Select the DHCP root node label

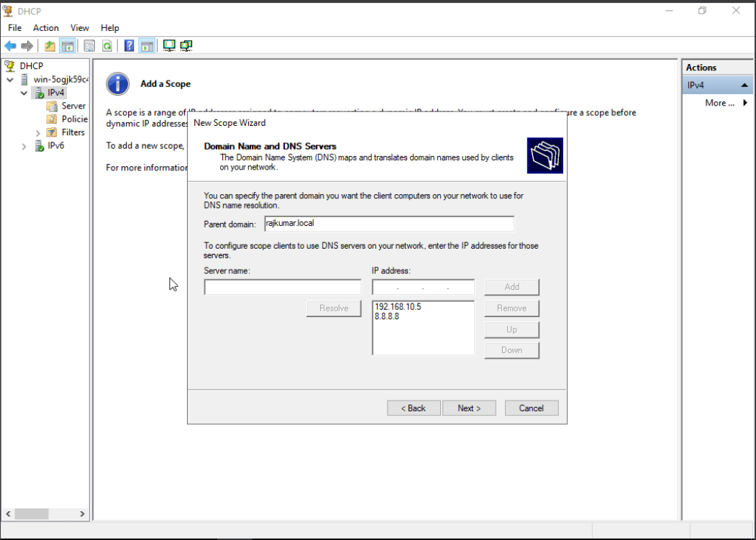coord(32,65)
